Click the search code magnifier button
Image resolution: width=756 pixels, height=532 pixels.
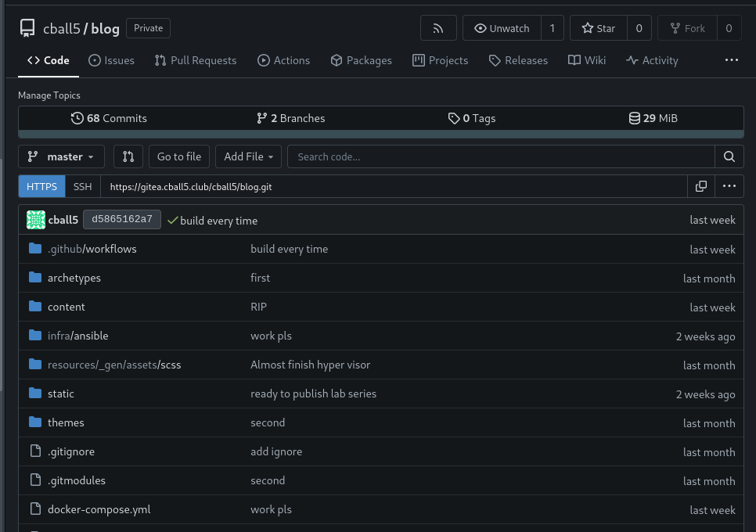[729, 156]
